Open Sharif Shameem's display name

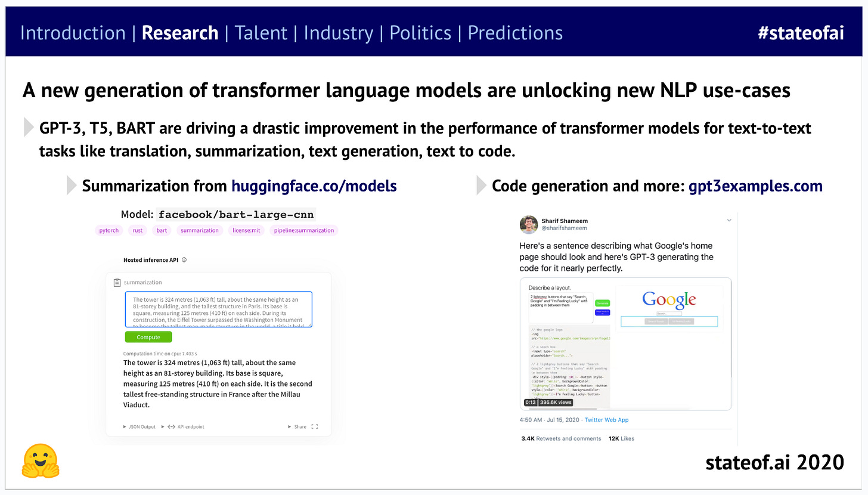[563, 221]
